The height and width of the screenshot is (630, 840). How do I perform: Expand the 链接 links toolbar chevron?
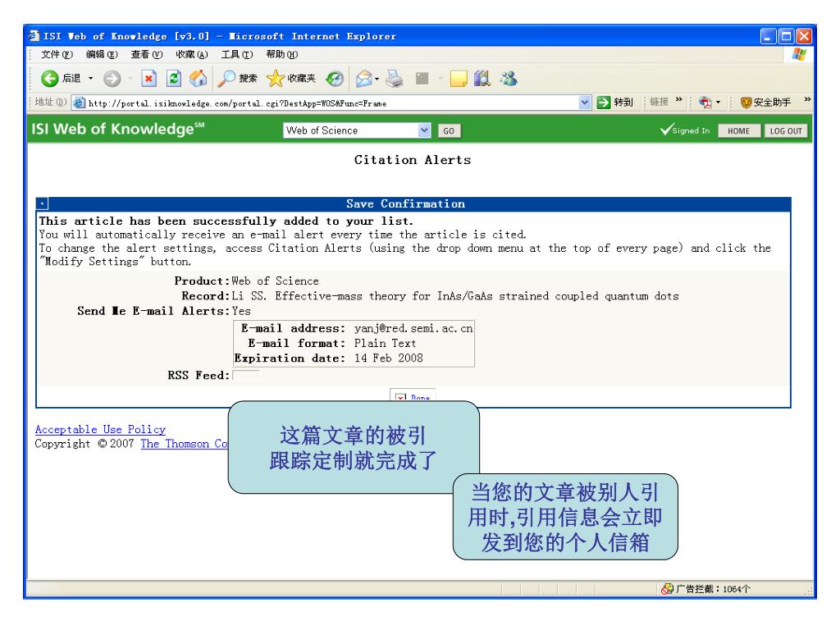[678, 99]
